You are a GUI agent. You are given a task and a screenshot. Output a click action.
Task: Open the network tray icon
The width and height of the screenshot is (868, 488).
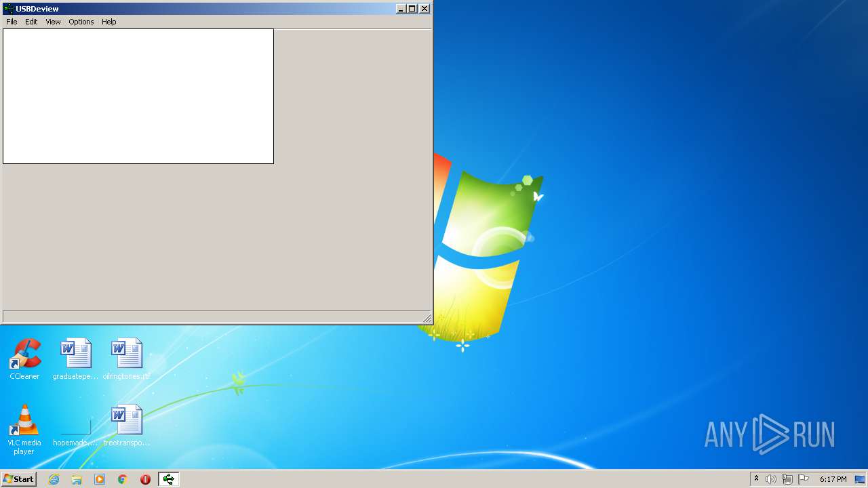click(787, 479)
